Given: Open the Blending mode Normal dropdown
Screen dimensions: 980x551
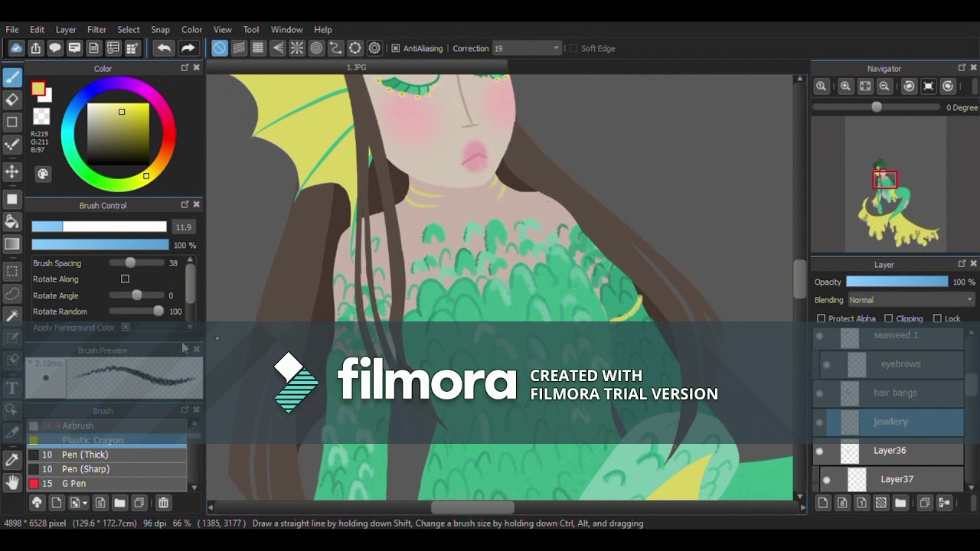Looking at the screenshot, I should click(x=910, y=300).
